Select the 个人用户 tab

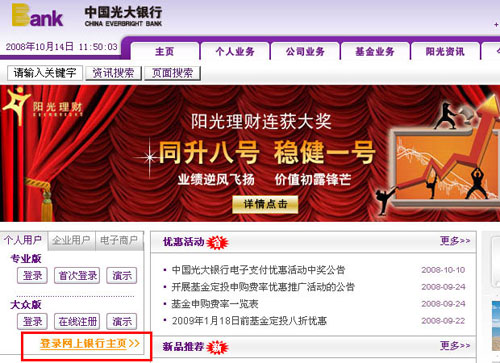(x=24, y=240)
